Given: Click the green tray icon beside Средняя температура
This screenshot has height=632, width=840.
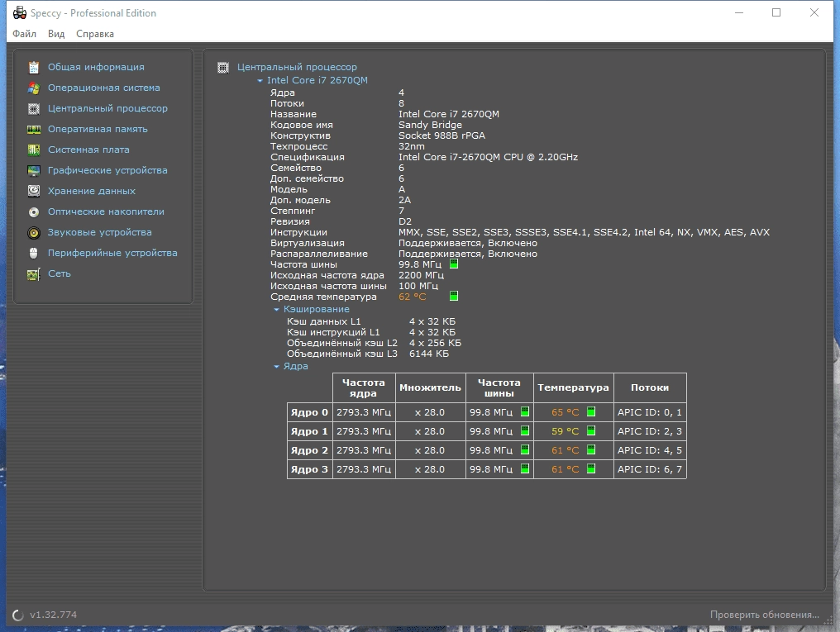Looking at the screenshot, I should tap(454, 296).
